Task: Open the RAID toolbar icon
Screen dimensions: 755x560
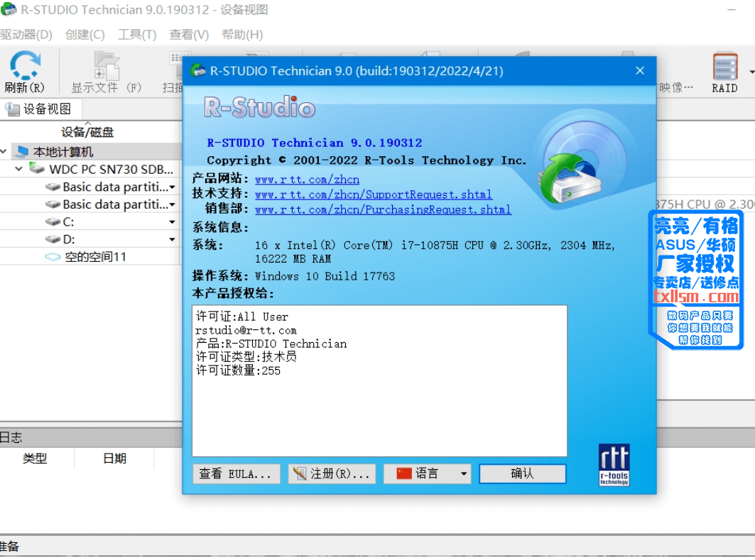Action: pos(725,67)
